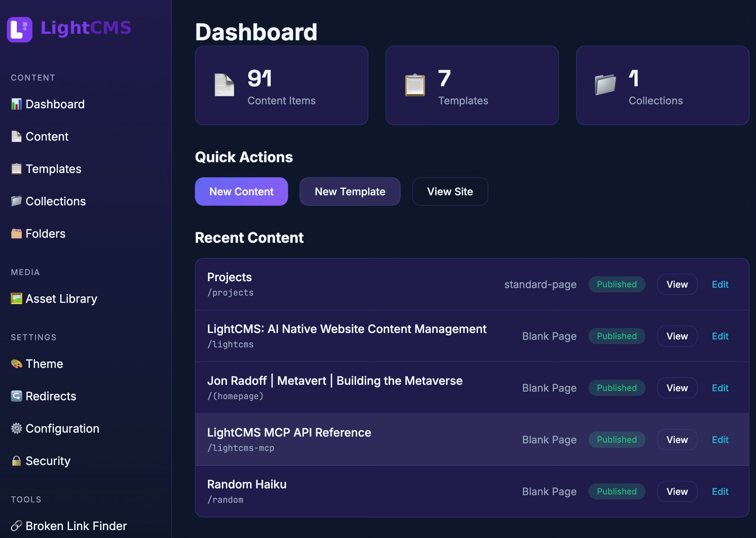
Task: Click the Redirects arrow icon
Action: coord(16,396)
